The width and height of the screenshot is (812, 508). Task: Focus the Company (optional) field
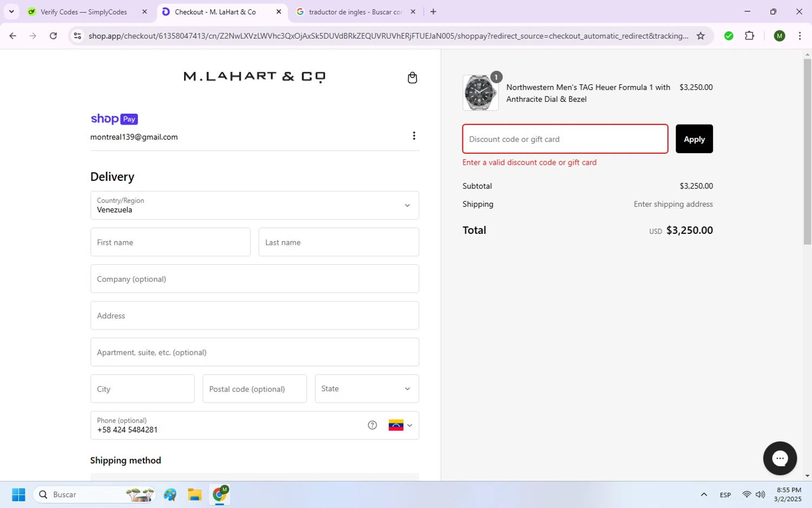[254, 279]
